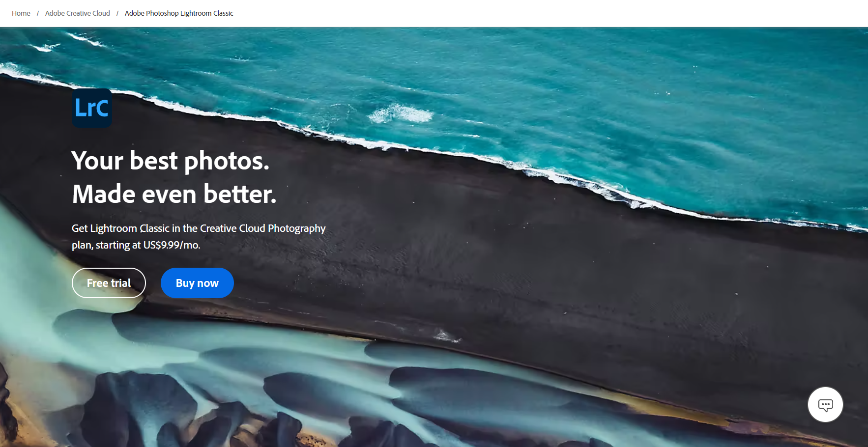Viewport: 868px width, 447px height.
Task: Click the 'Made even better.' heading
Action: [174, 194]
